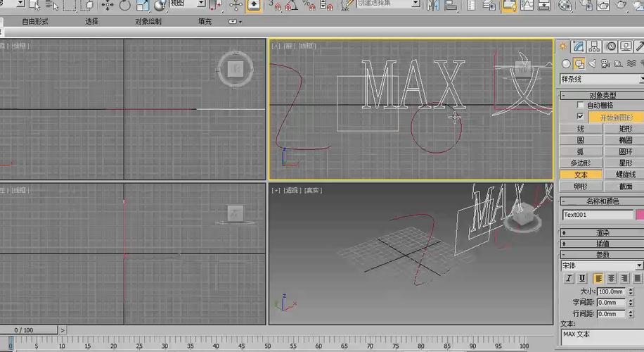Select the Helpers category icon
This screenshot has height=352, width=644.
tap(618, 63)
